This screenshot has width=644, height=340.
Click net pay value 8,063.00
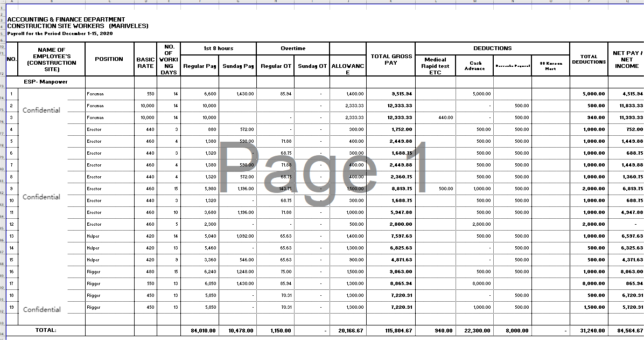[633, 272]
